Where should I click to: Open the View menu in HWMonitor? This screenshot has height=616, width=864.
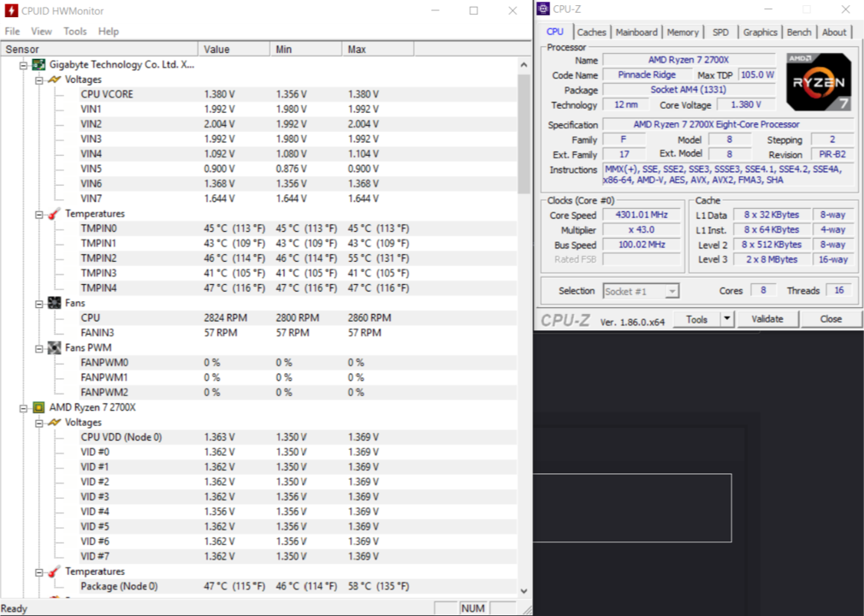pos(41,32)
